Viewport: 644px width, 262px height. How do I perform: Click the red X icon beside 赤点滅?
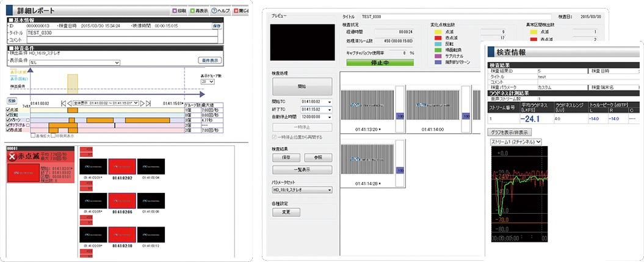(13, 158)
